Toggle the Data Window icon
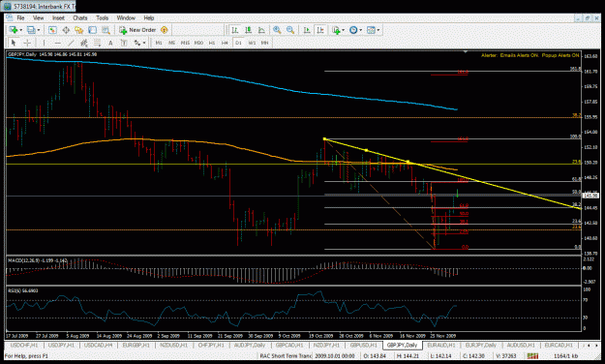Screen dimensions: 605x364 point(66,30)
